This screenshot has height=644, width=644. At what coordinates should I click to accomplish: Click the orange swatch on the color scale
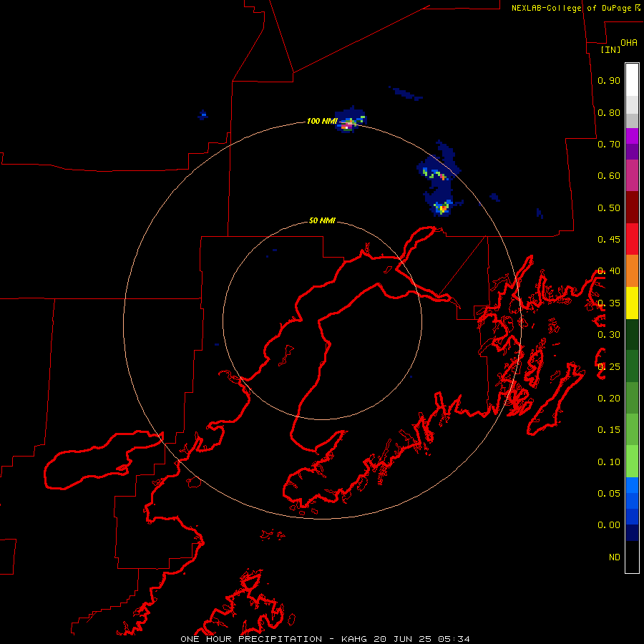click(632, 271)
